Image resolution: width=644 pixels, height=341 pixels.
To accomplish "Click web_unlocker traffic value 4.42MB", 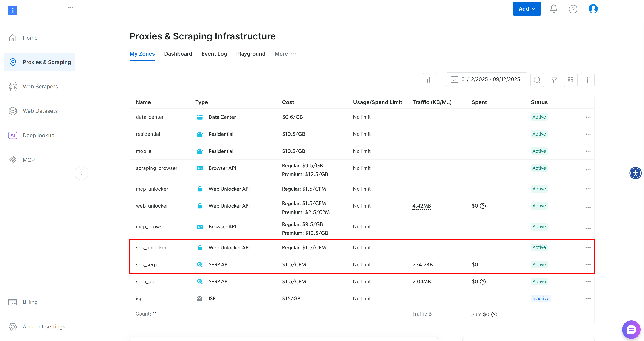I will [x=422, y=206].
